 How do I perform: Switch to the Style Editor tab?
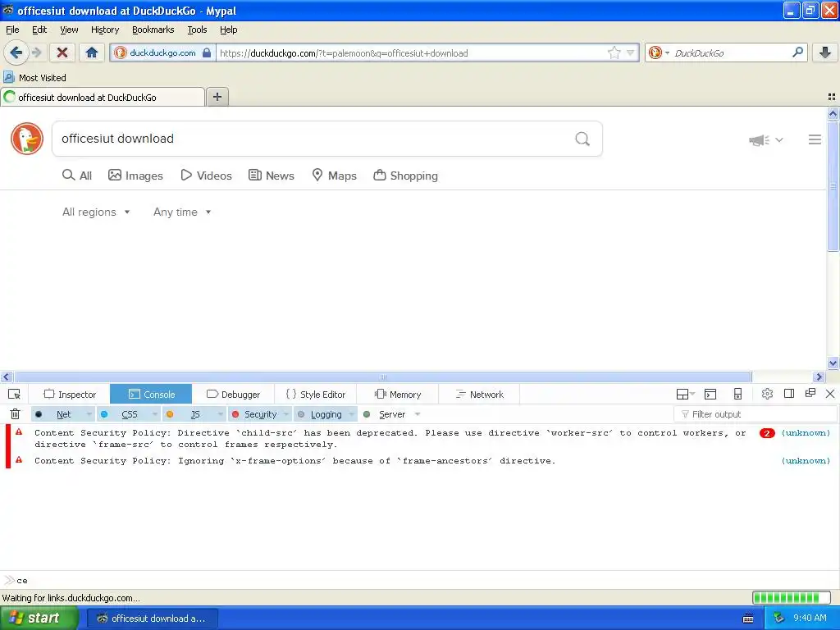[315, 395]
